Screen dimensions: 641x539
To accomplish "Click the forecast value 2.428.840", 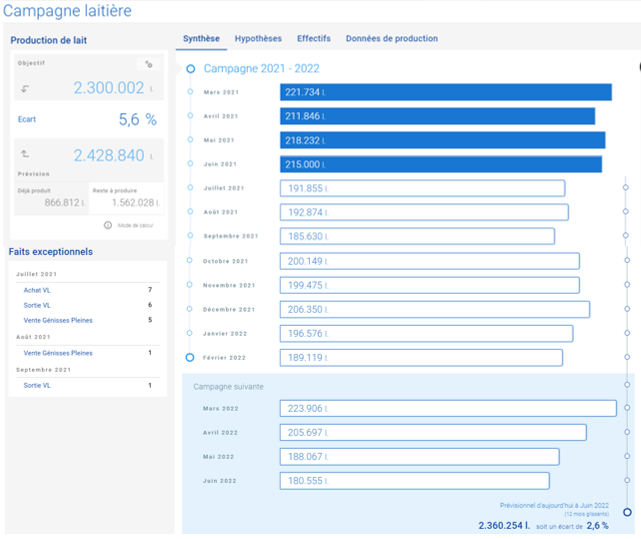I will click(x=109, y=155).
